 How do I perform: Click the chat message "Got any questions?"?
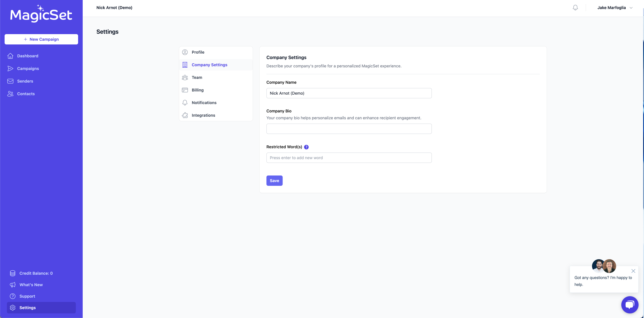click(x=603, y=281)
